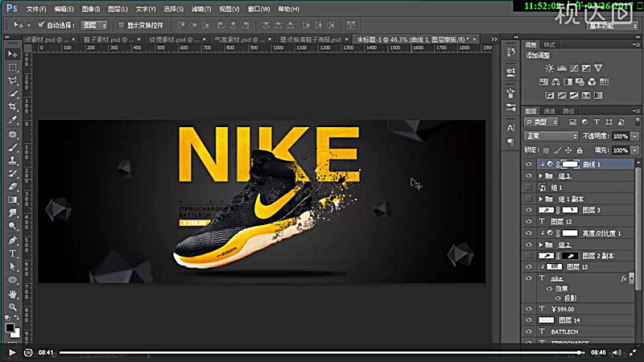Show more document tabs arrow
The image size is (644, 362).
tap(494, 39)
